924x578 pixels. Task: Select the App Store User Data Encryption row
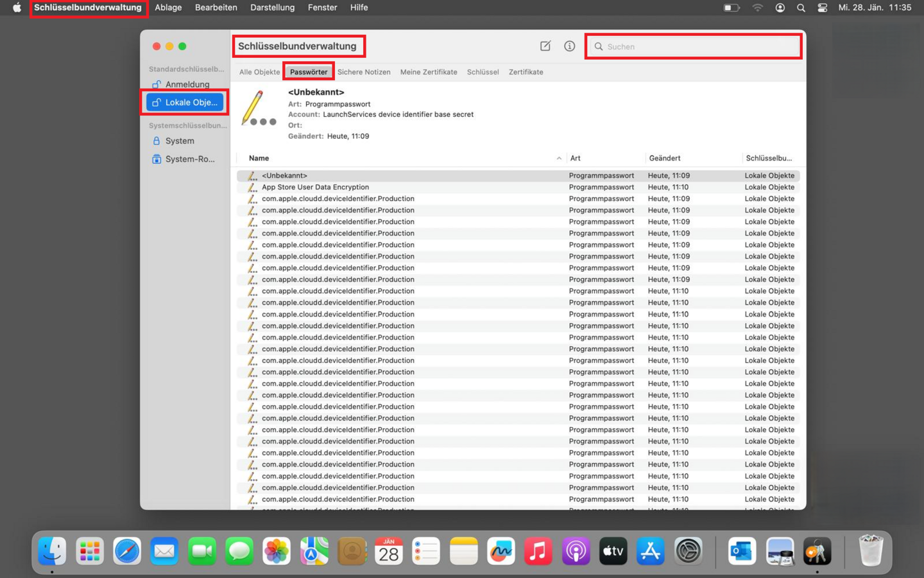point(315,187)
